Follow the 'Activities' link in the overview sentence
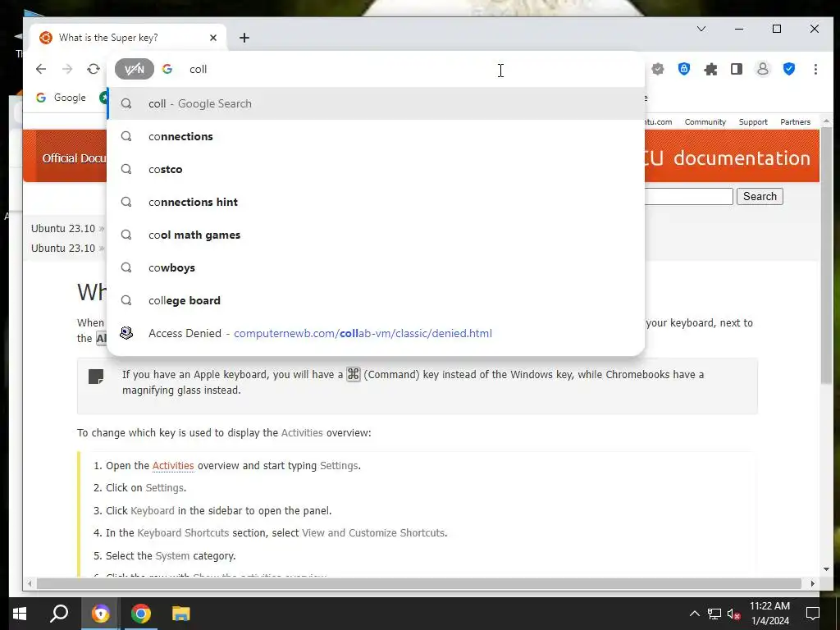Viewport: 840px width, 630px height. (302, 432)
